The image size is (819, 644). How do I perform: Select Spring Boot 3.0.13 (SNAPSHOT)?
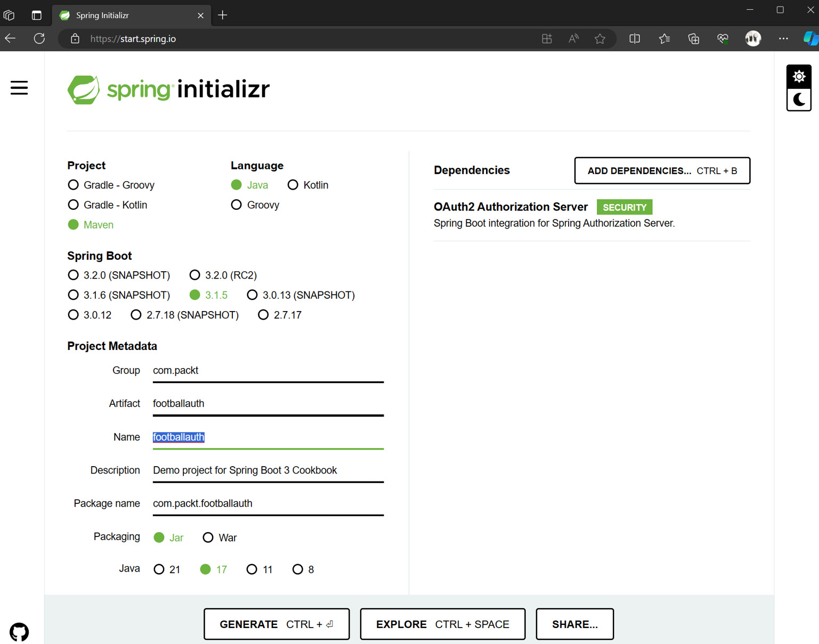pyautogui.click(x=301, y=295)
